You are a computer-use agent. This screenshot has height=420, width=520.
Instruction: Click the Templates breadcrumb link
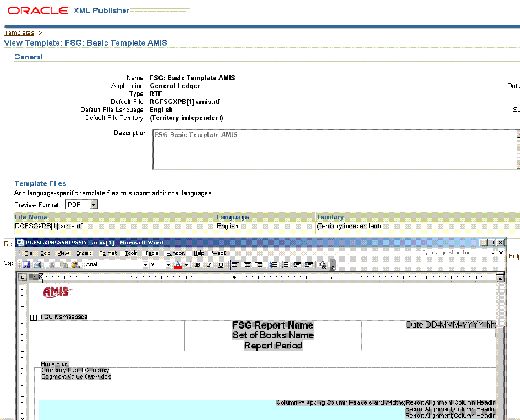(19, 33)
